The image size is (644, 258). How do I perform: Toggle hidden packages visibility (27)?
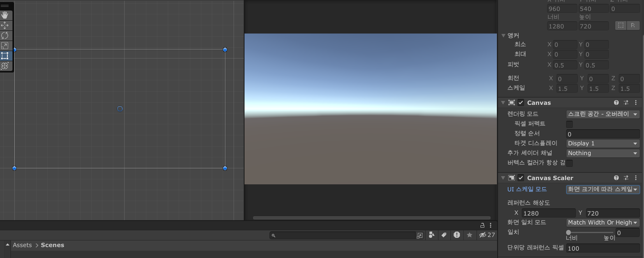click(487, 235)
